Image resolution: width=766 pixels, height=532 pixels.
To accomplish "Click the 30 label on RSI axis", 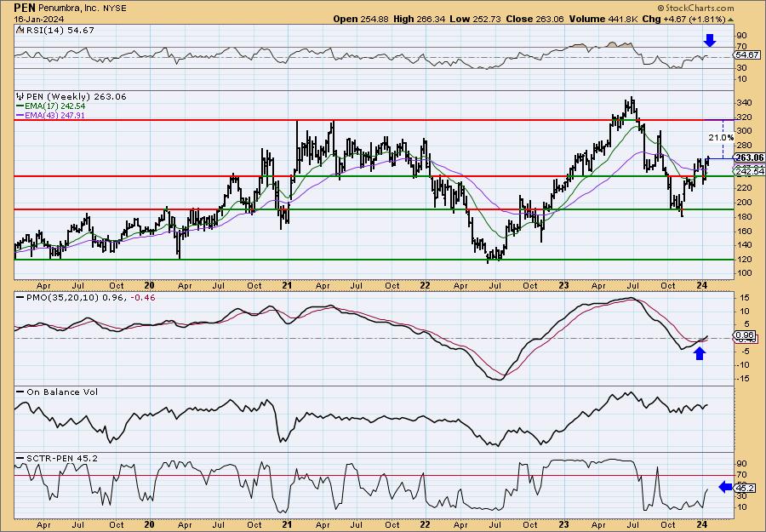I will (741, 68).
